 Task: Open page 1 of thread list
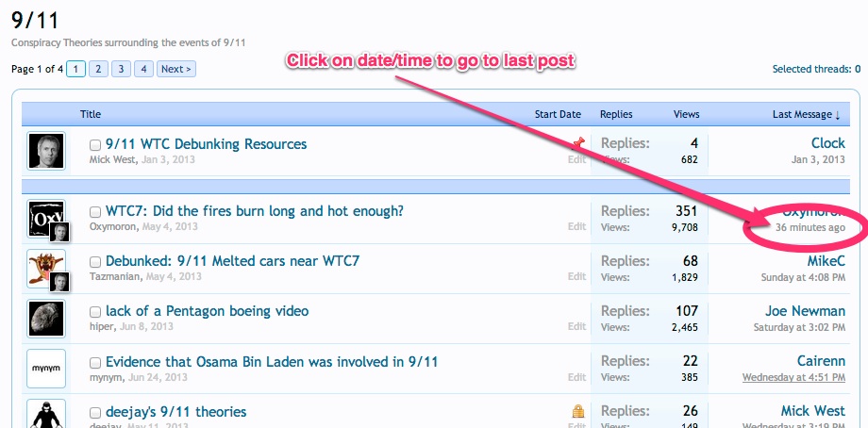pyautogui.click(x=75, y=69)
